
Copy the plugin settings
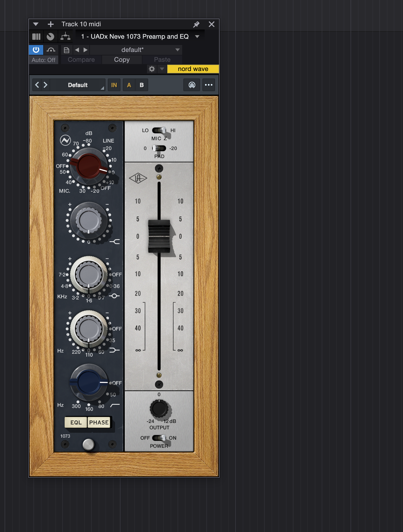[x=122, y=60]
